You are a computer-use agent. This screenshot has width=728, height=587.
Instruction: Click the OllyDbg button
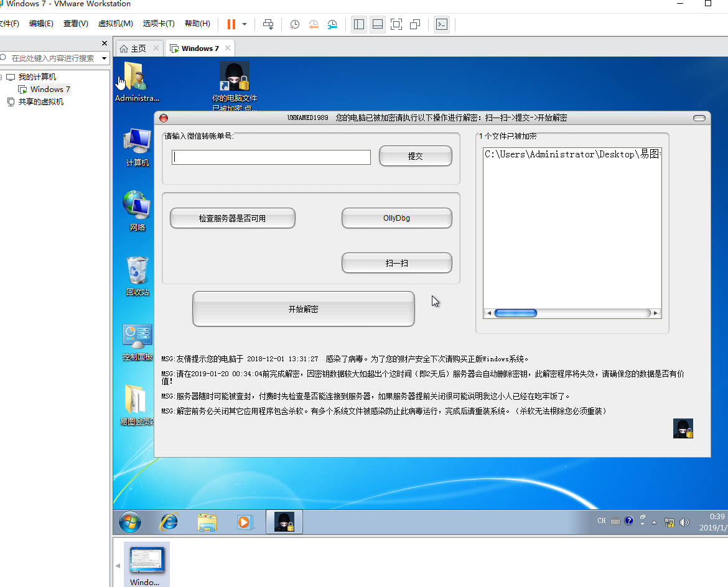point(397,218)
